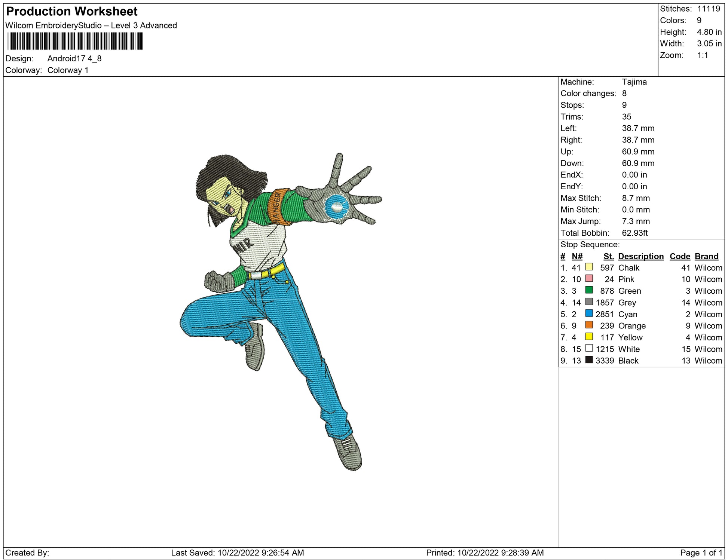Click the Orange color swatch
Viewport: 728px width, 560px height.
(589, 325)
